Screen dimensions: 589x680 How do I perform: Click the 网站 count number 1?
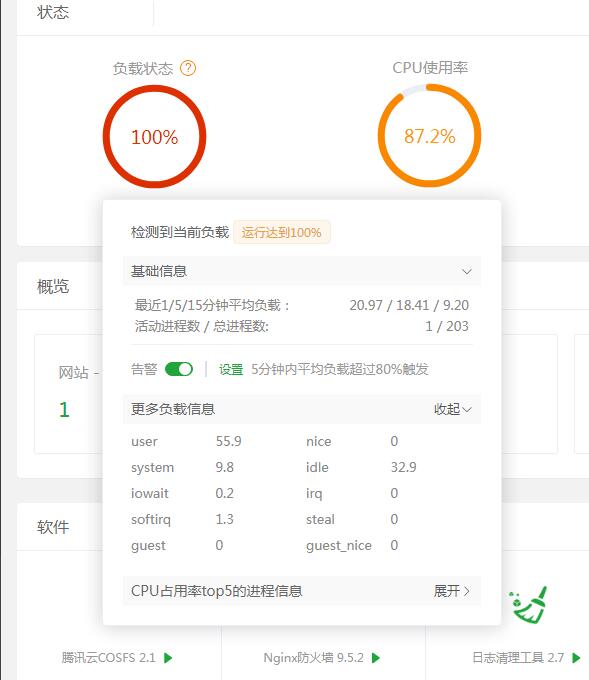point(64,409)
